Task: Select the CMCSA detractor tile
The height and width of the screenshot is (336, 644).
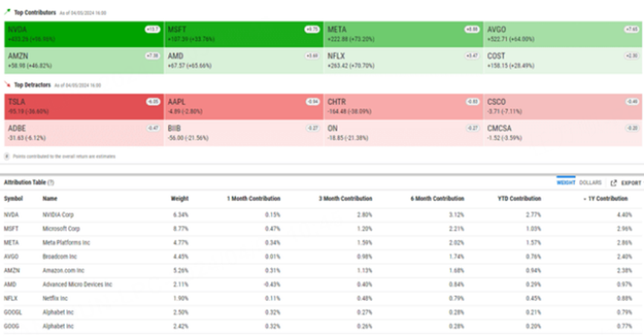Action: coord(563,133)
